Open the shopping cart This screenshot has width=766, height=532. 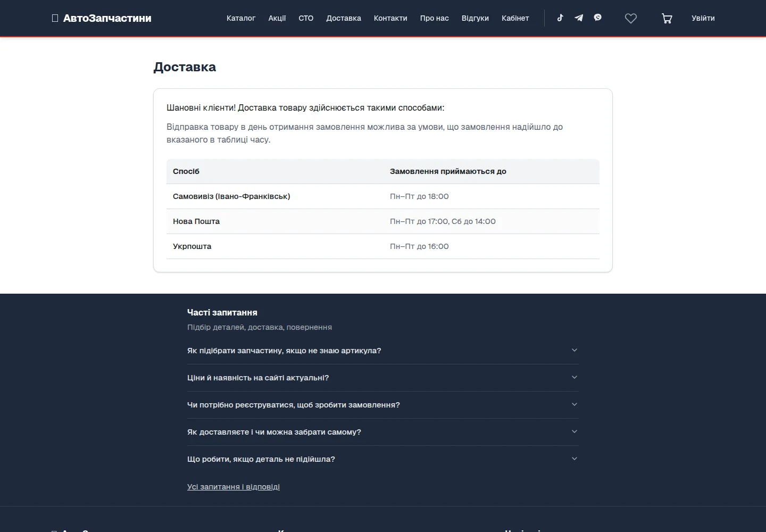[667, 19]
